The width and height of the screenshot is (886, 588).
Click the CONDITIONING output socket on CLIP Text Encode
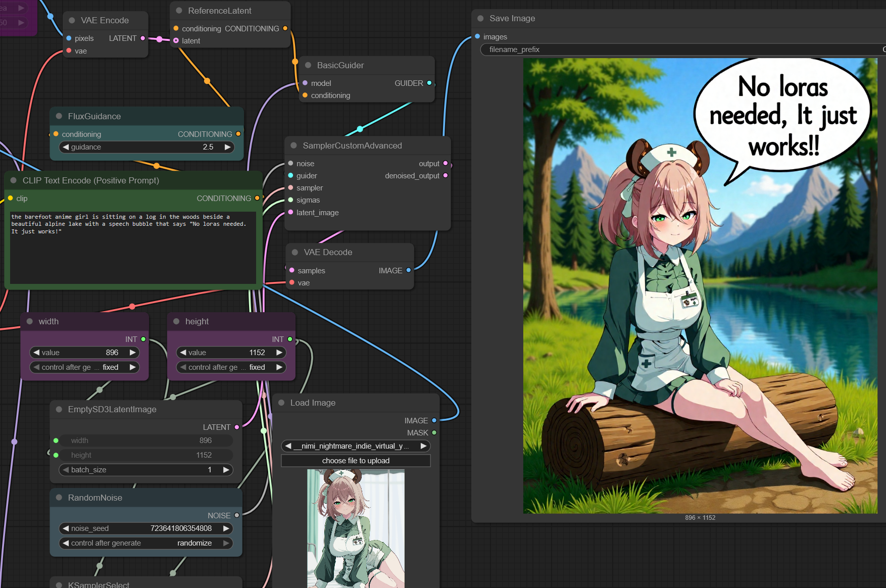tap(257, 199)
